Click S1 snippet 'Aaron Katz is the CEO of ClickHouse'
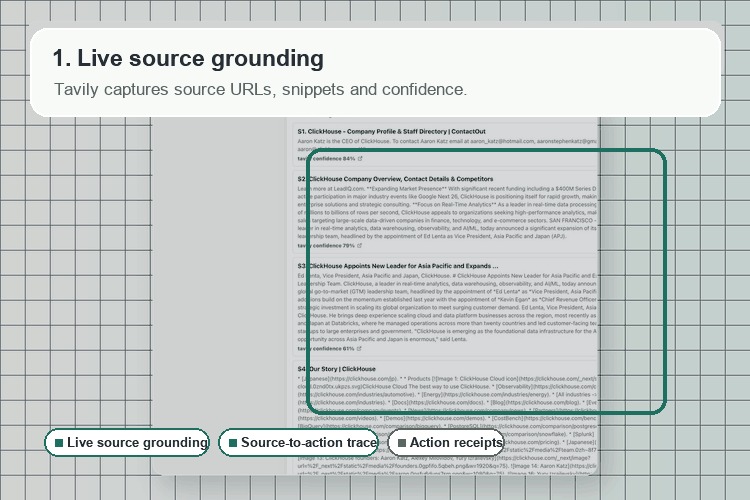This screenshot has width=750, height=500. coord(344,141)
